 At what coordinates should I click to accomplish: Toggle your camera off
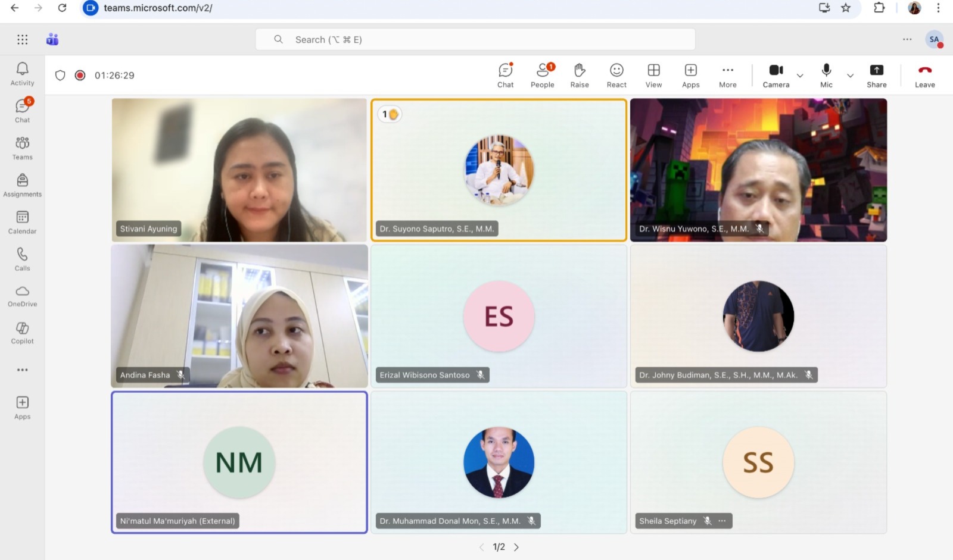pyautogui.click(x=776, y=75)
